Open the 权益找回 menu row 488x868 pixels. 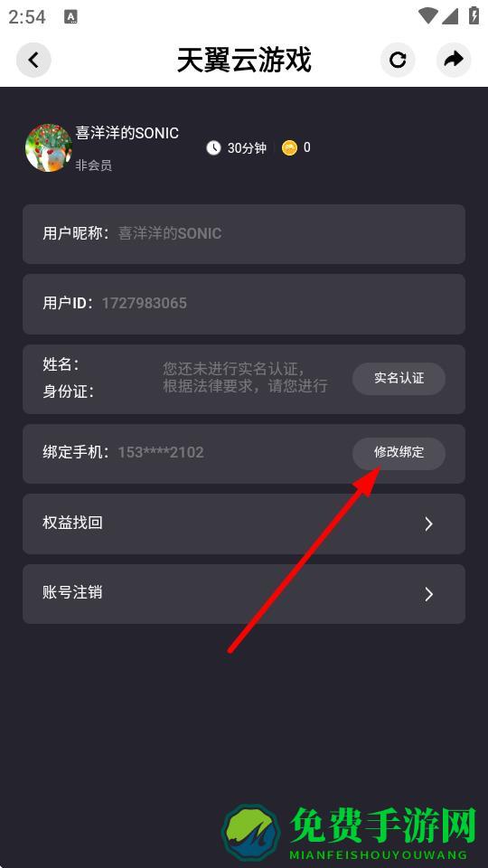[244, 524]
